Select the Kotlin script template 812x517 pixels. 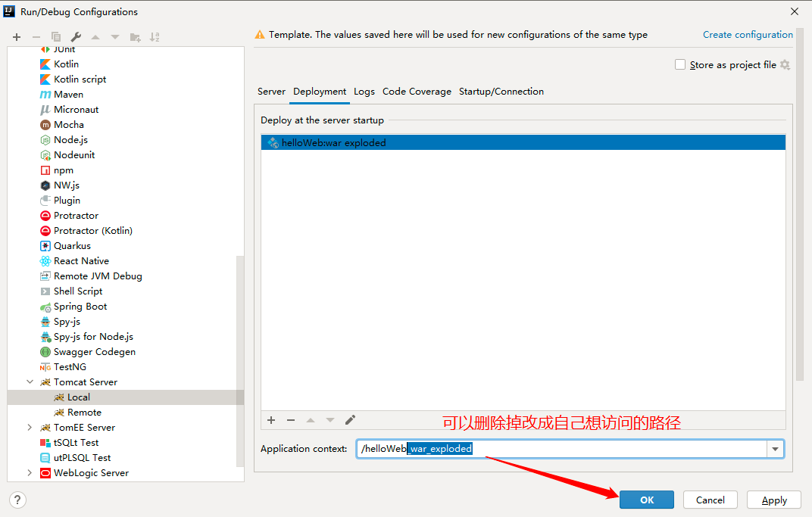coord(80,79)
